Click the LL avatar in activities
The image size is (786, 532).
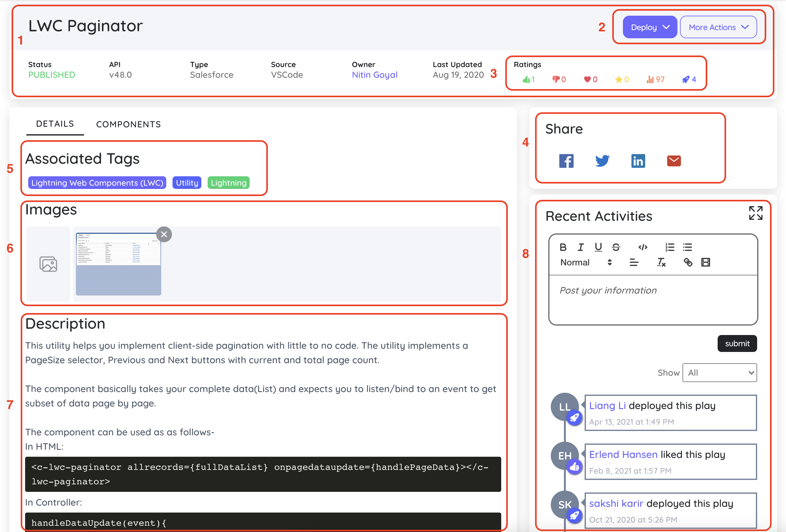[565, 407]
